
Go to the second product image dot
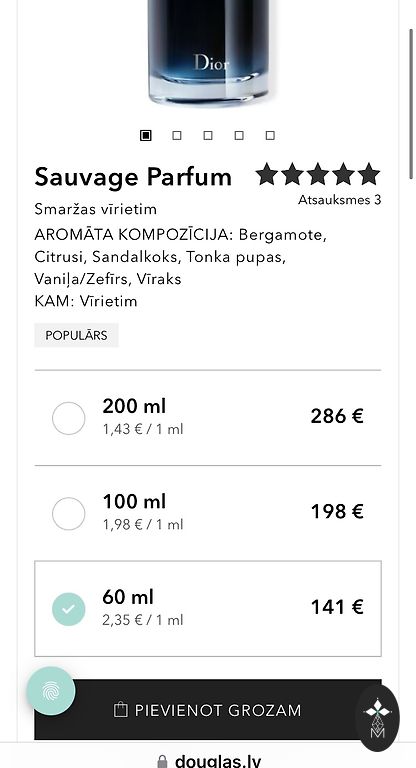click(x=177, y=135)
